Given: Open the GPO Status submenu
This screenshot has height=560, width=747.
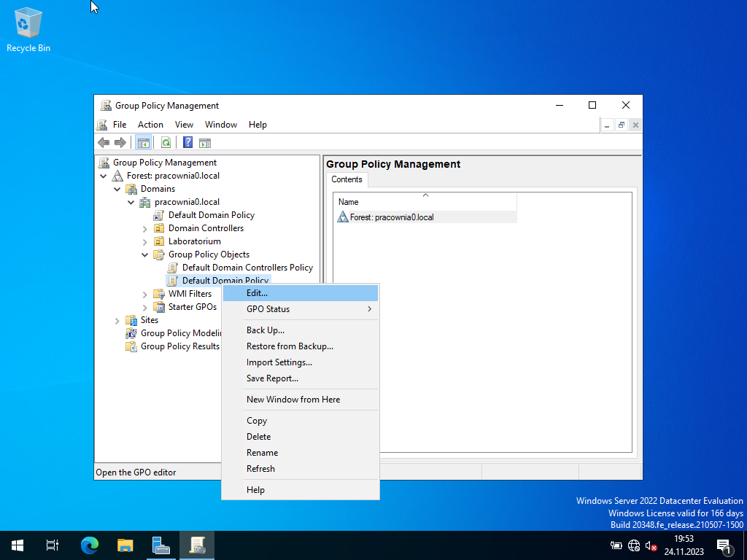Looking at the screenshot, I should (x=301, y=309).
